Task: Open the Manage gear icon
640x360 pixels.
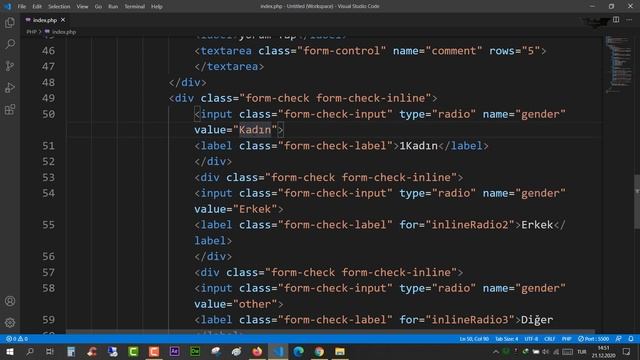Action: (x=10, y=323)
